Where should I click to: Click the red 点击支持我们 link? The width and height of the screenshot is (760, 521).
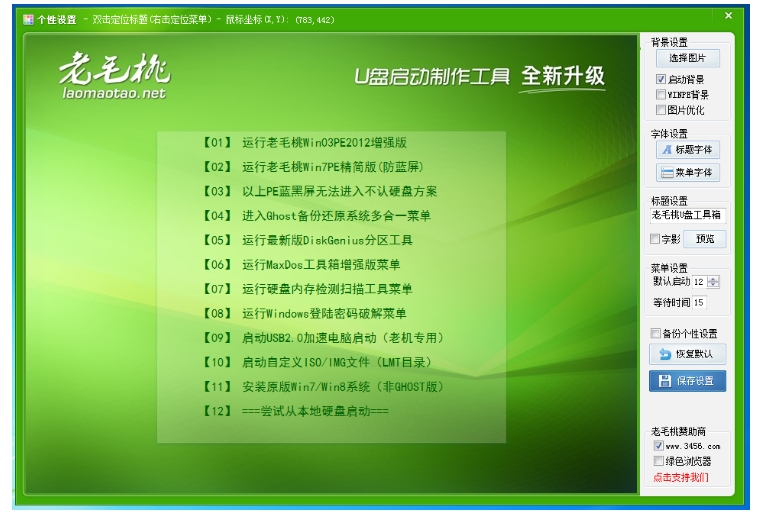pos(681,478)
